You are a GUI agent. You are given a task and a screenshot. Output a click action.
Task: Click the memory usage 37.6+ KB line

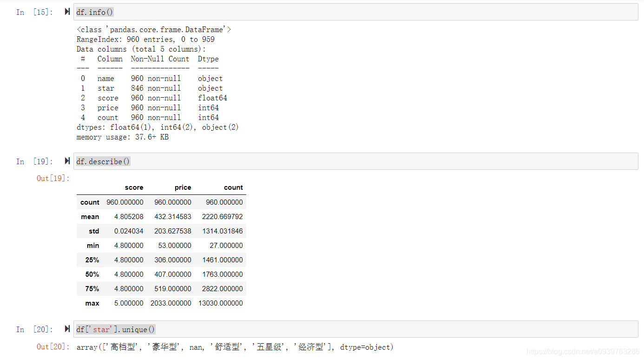(x=123, y=137)
